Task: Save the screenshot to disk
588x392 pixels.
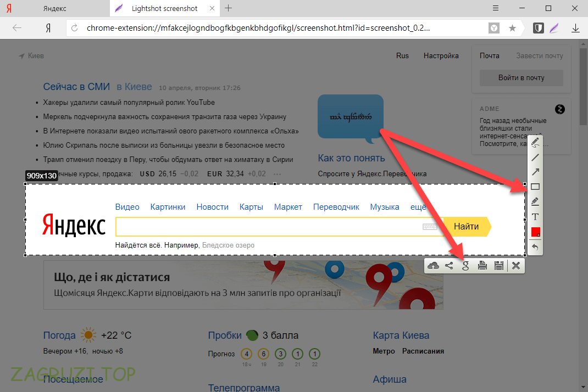Action: [499, 266]
